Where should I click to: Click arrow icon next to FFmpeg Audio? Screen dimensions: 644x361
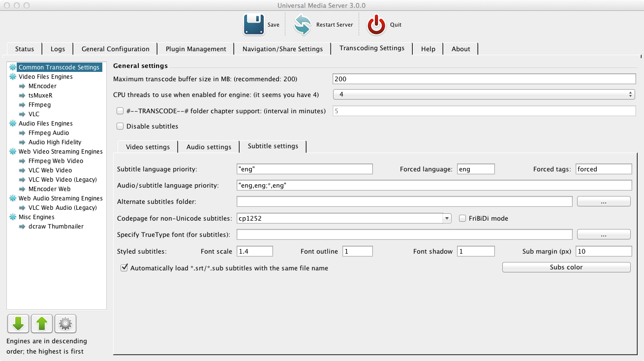[22, 133]
